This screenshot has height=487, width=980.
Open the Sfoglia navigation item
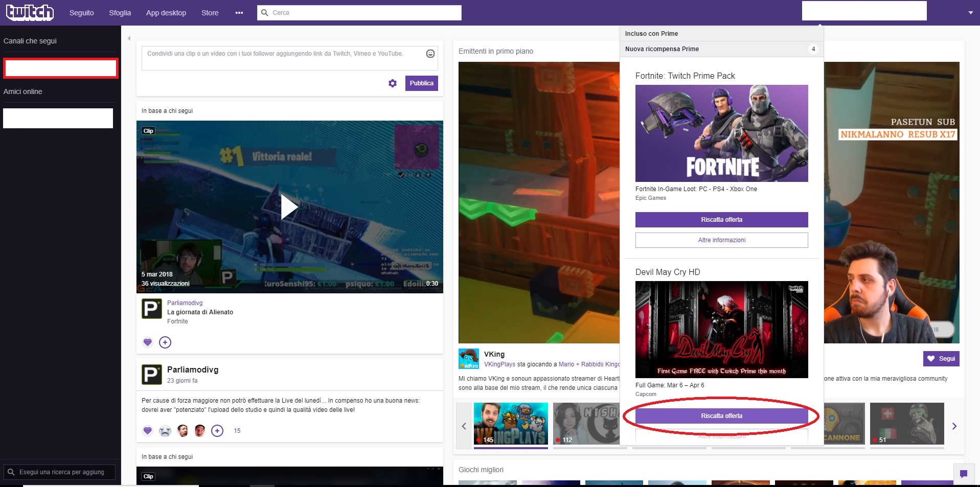pyautogui.click(x=120, y=13)
